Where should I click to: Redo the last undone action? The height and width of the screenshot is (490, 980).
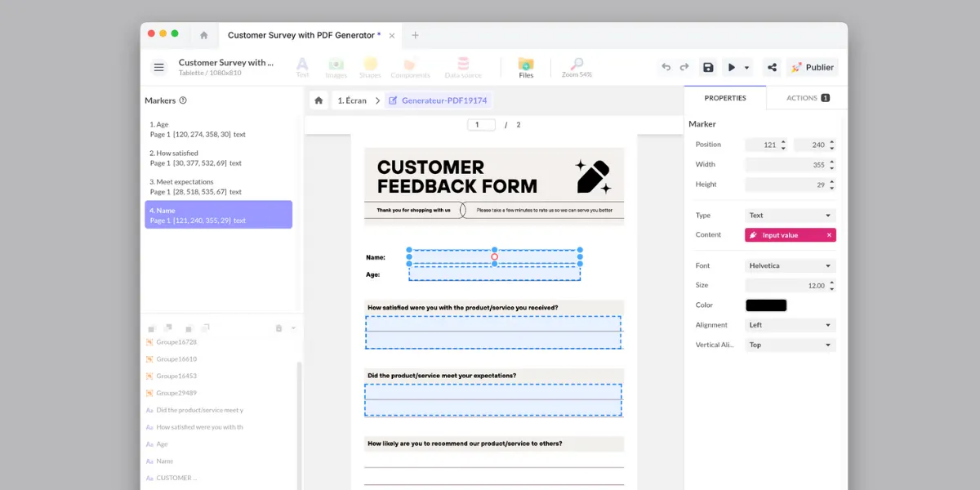684,68
